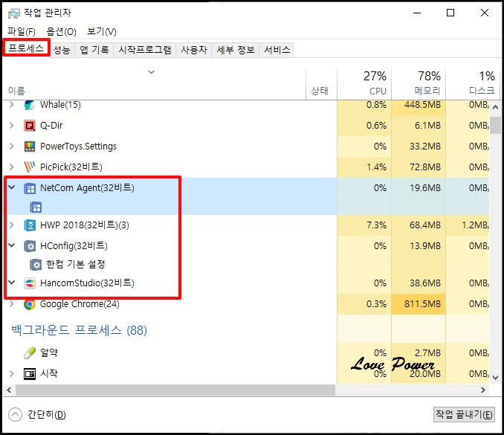This screenshot has height=435, width=504.
Task: Select the 한컴 기본 설정 child entry
Action: pyautogui.click(x=76, y=265)
